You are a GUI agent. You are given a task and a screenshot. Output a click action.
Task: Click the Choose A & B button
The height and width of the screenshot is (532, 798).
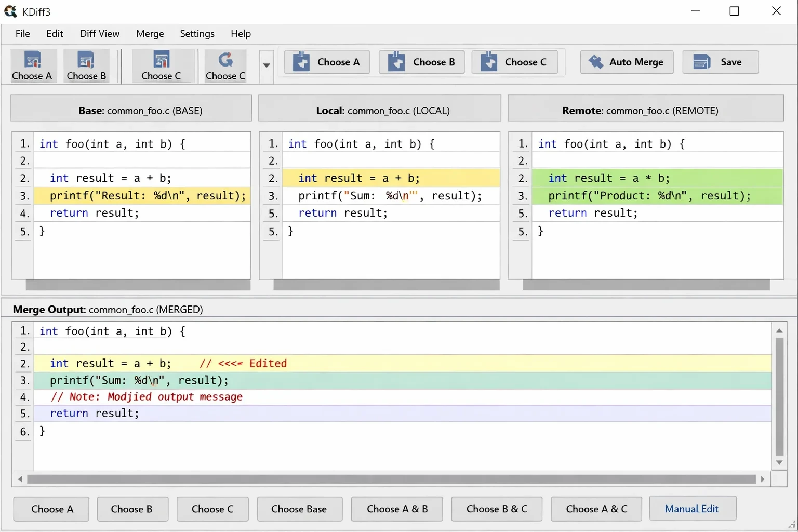(397, 509)
